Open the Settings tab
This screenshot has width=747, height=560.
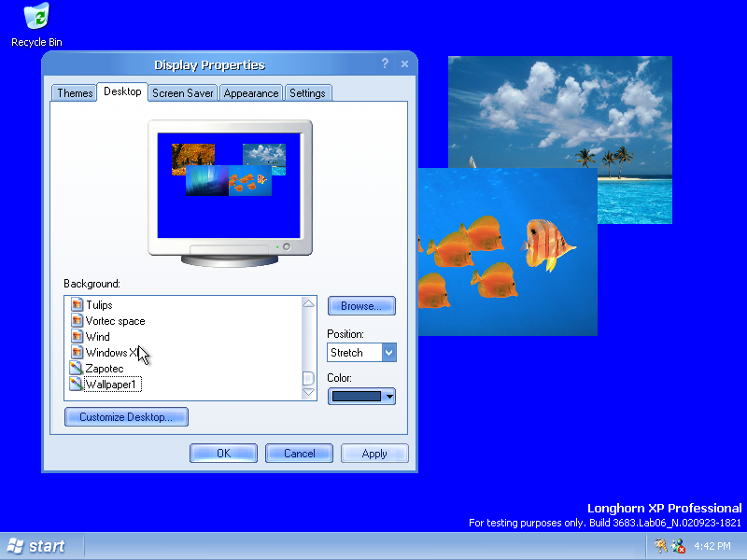308,92
